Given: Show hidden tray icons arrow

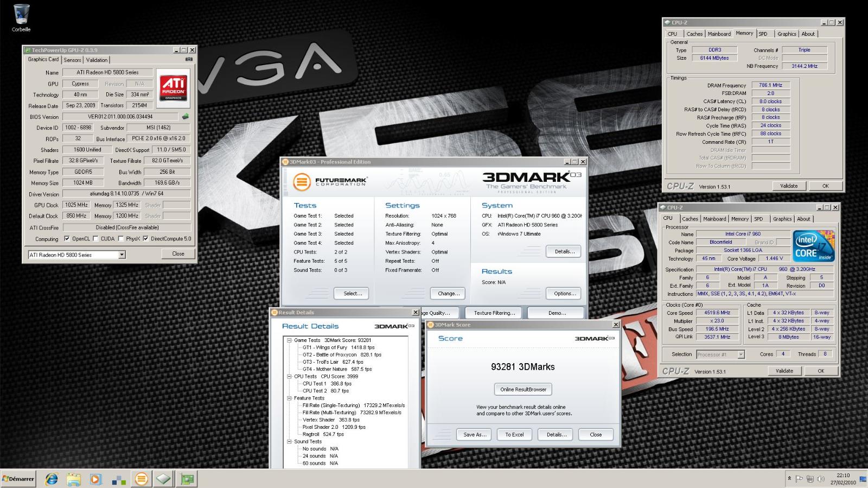Looking at the screenshot, I should (789, 479).
